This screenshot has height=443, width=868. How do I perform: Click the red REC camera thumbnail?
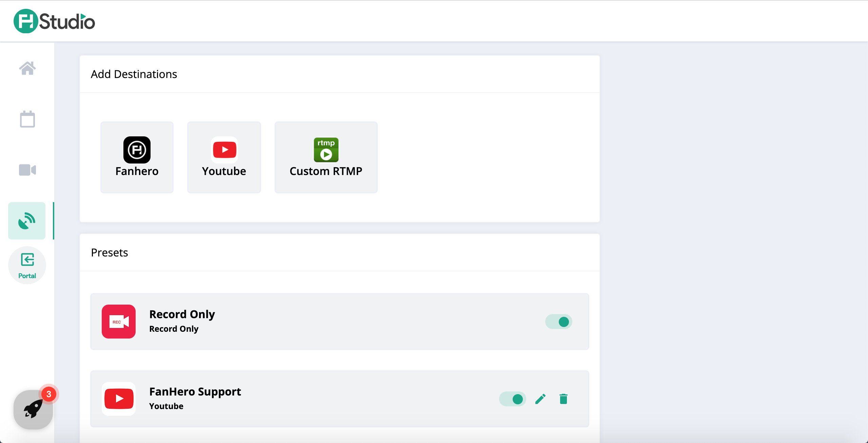point(119,322)
